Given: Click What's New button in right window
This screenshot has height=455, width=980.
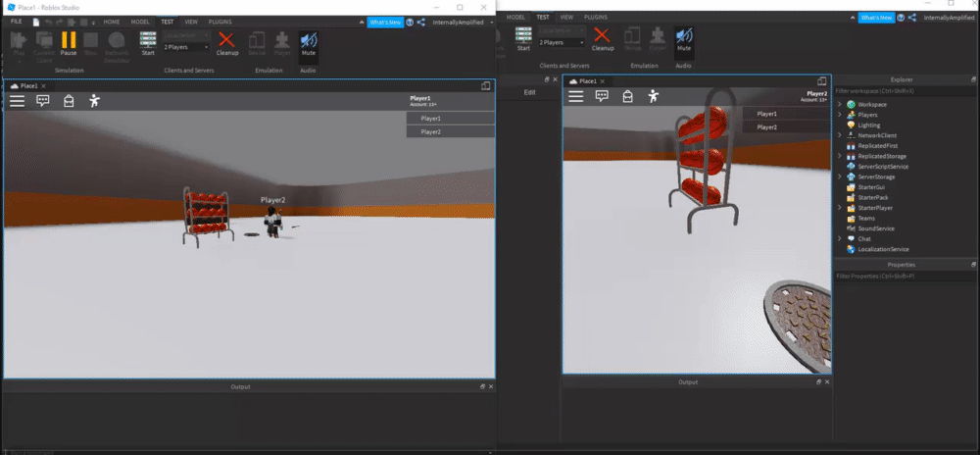Looking at the screenshot, I should 876,18.
